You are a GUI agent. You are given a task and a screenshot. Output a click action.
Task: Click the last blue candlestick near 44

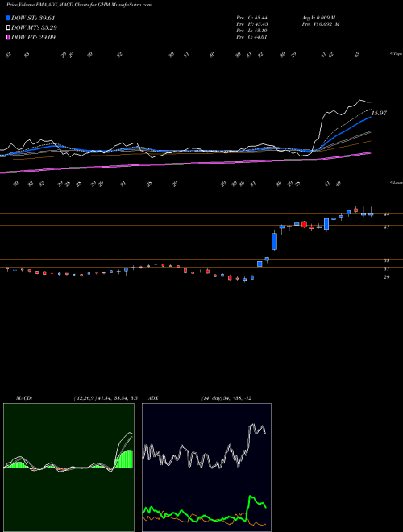[371, 214]
